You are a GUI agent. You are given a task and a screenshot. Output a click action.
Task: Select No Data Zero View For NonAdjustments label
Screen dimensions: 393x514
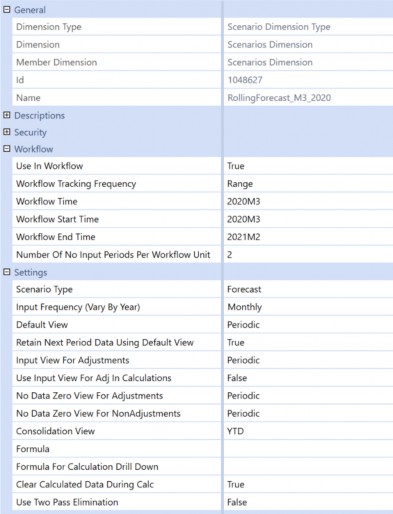(x=98, y=413)
